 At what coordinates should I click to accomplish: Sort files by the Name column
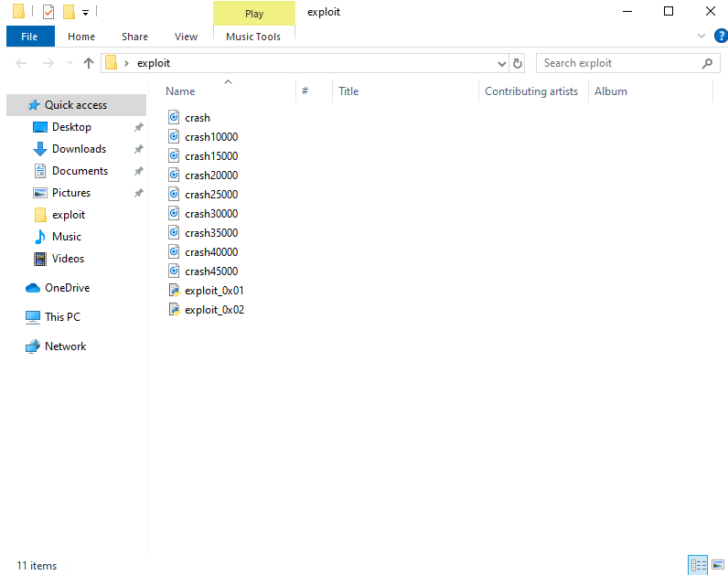pyautogui.click(x=180, y=91)
